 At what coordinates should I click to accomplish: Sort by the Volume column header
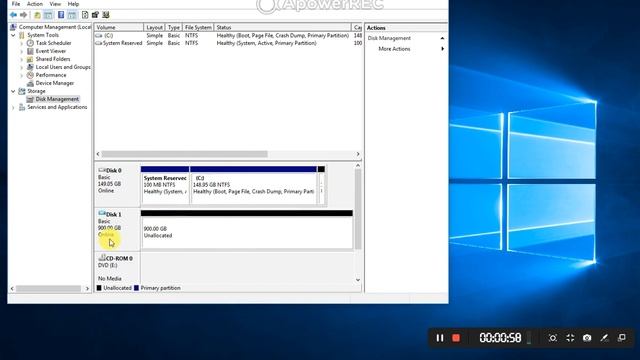pos(119,27)
